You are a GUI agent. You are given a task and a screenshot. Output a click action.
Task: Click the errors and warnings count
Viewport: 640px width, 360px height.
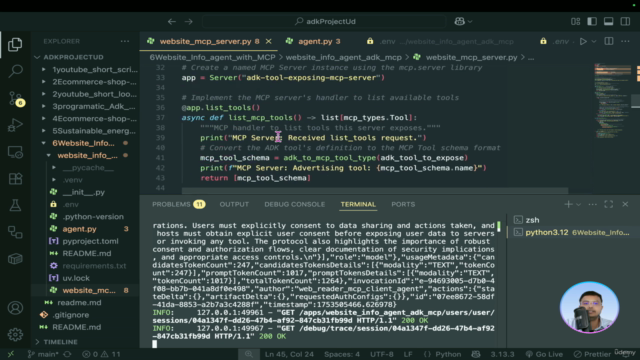click(101, 354)
